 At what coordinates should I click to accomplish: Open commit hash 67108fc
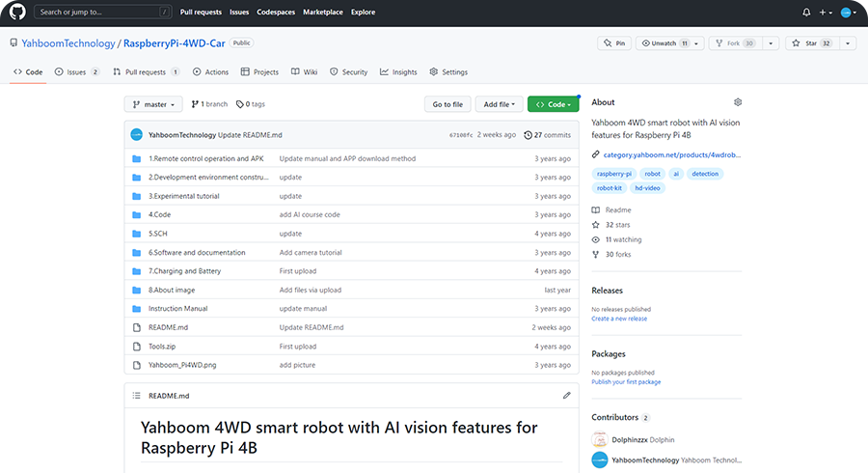[461, 135]
